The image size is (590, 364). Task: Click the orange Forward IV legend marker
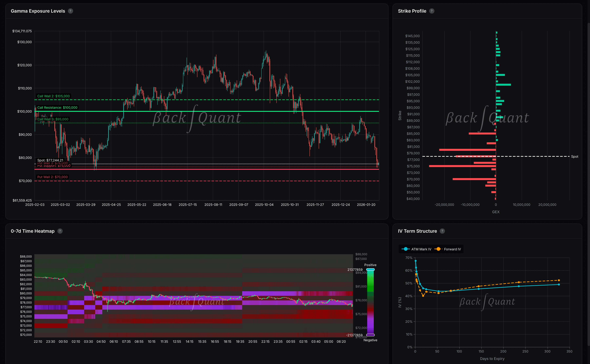[x=438, y=249]
